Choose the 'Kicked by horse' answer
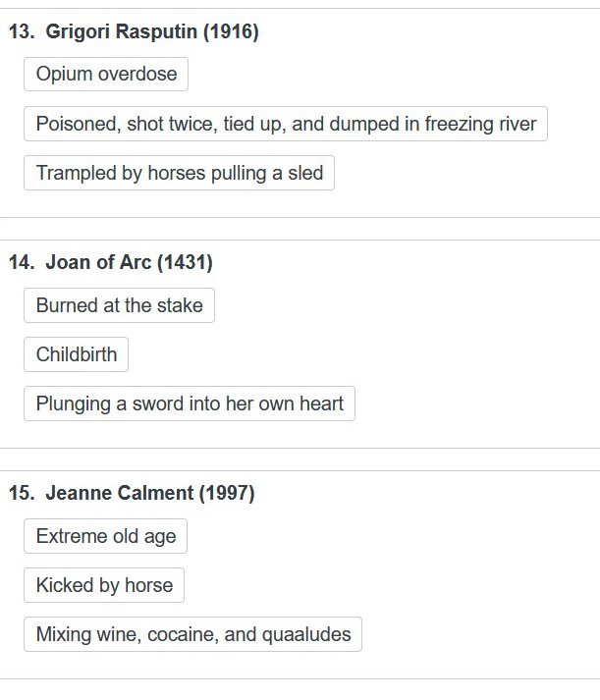 (104, 585)
